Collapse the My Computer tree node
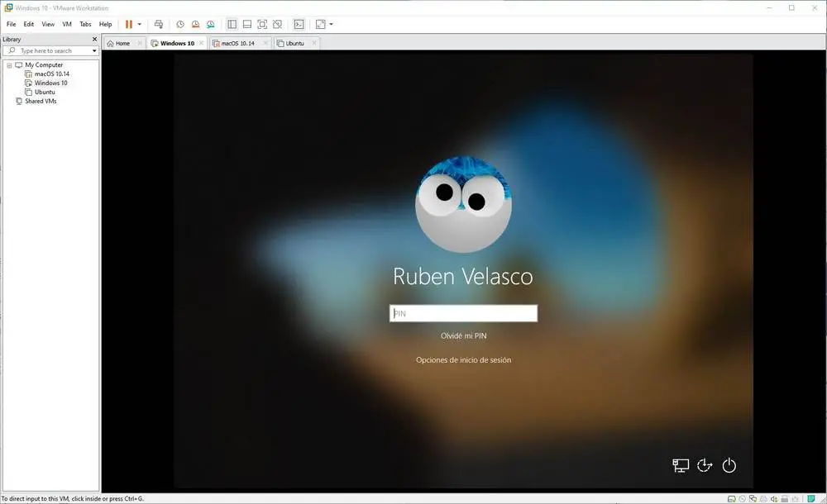Image resolution: width=827 pixels, height=504 pixels. 9,65
